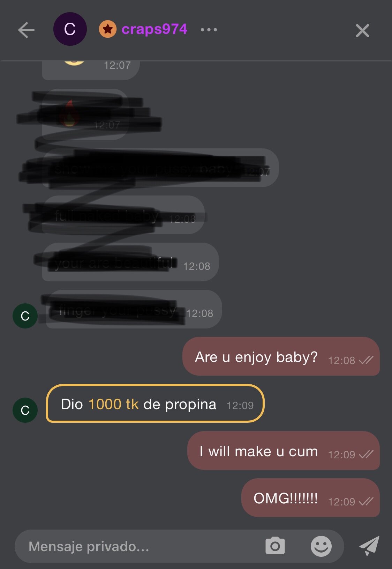Tap double checkmarks on 12:08 sent message
The width and height of the screenshot is (392, 569).
(x=366, y=360)
